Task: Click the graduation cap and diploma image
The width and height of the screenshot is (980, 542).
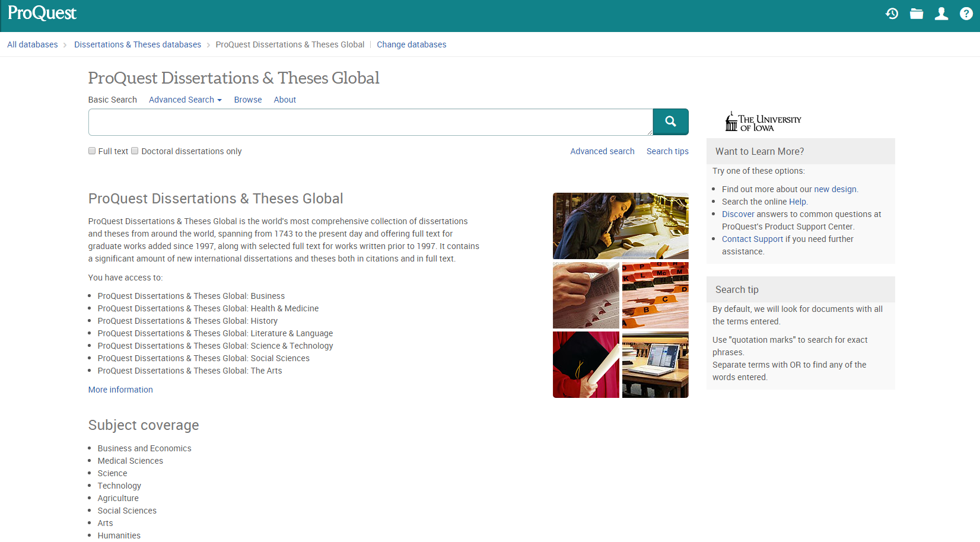Action: [x=586, y=365]
